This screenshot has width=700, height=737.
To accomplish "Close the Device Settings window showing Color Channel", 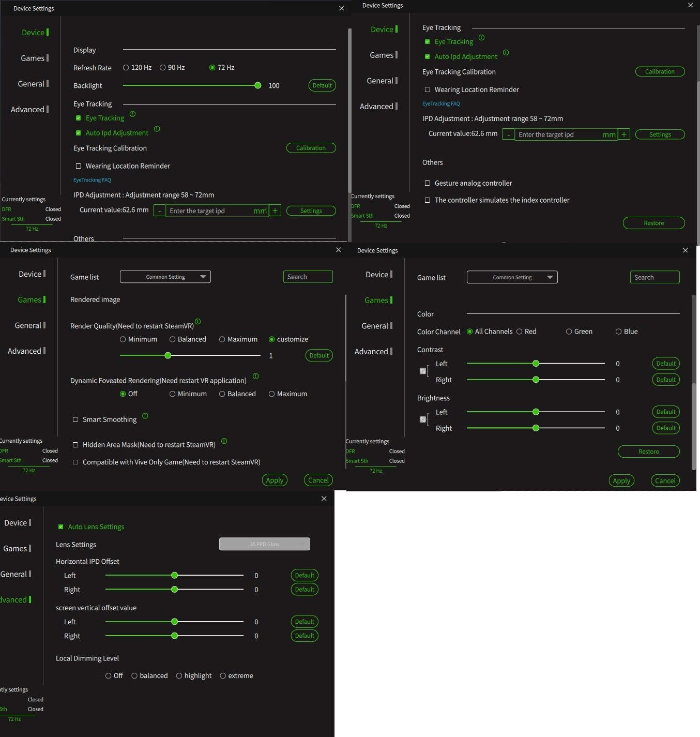I will [x=686, y=250].
